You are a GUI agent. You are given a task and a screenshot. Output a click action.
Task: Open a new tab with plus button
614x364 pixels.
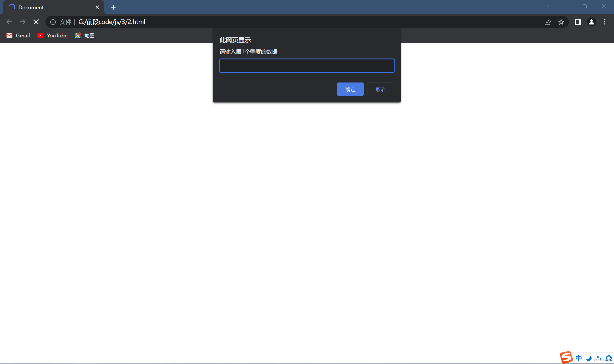113,7
